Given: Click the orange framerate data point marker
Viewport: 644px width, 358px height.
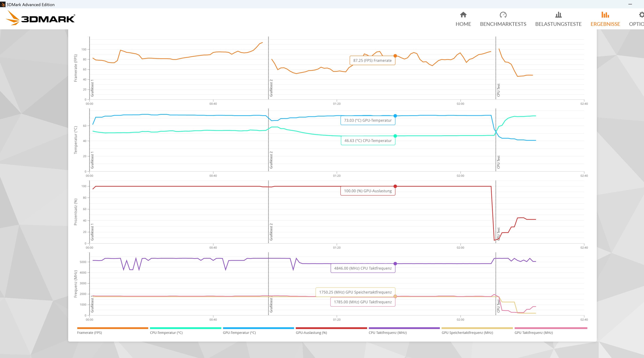Looking at the screenshot, I should (395, 56).
